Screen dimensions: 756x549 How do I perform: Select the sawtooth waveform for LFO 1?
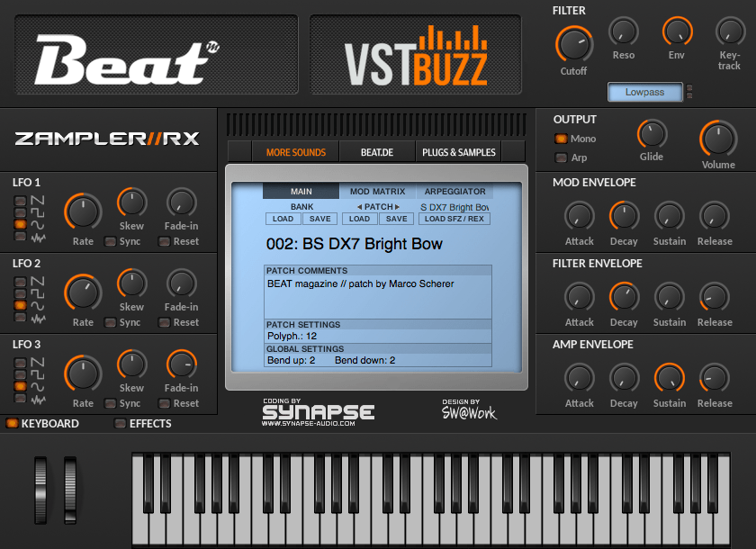[19, 200]
